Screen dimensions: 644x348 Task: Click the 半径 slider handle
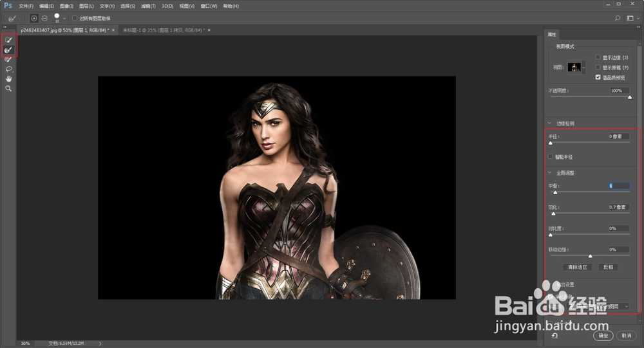pos(551,143)
